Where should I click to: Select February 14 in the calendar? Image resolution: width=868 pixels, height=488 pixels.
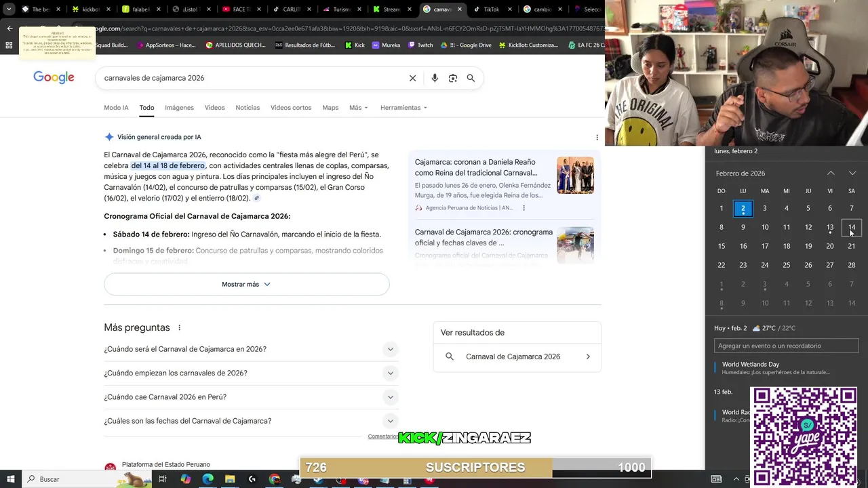tap(852, 227)
